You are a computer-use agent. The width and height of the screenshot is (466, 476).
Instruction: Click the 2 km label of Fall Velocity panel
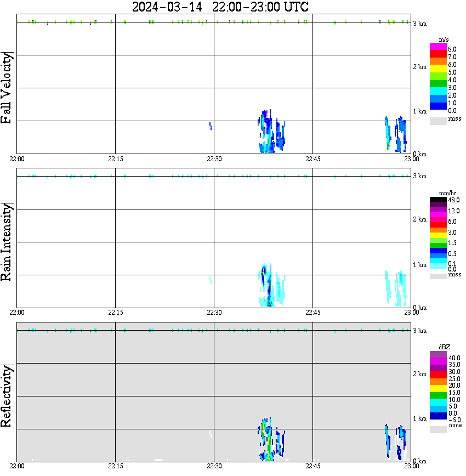point(419,67)
